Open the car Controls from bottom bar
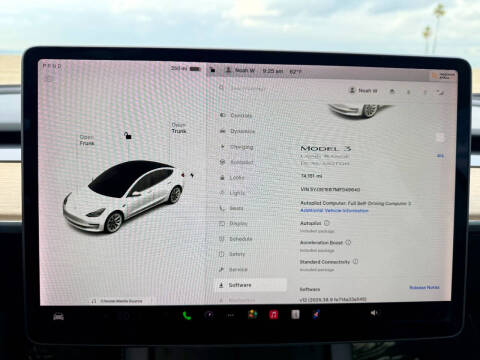 tap(58, 316)
